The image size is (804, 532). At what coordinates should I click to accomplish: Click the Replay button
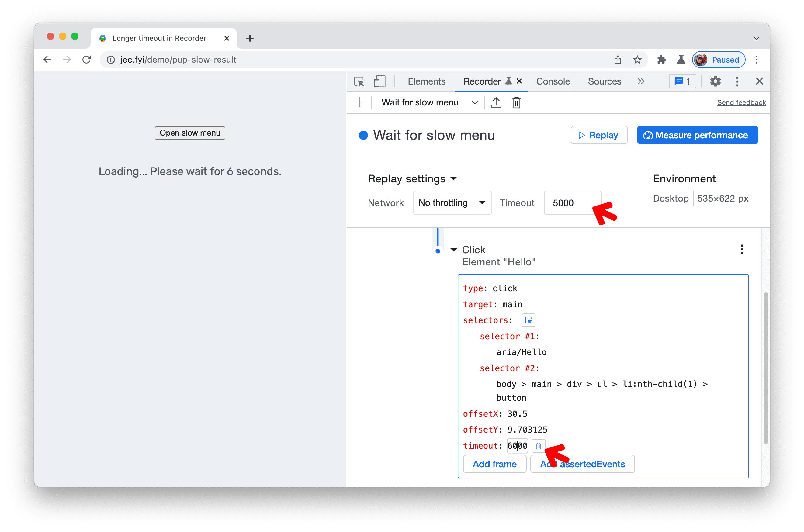598,135
